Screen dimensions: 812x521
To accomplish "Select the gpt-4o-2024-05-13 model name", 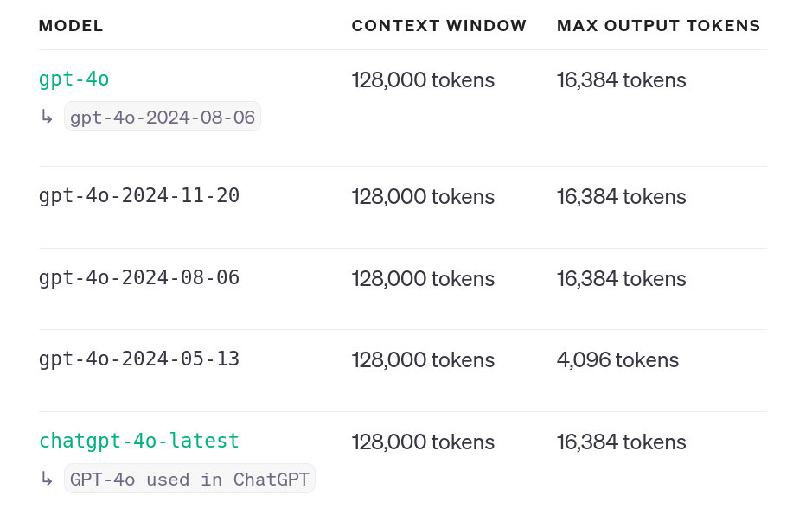I will (x=138, y=359).
